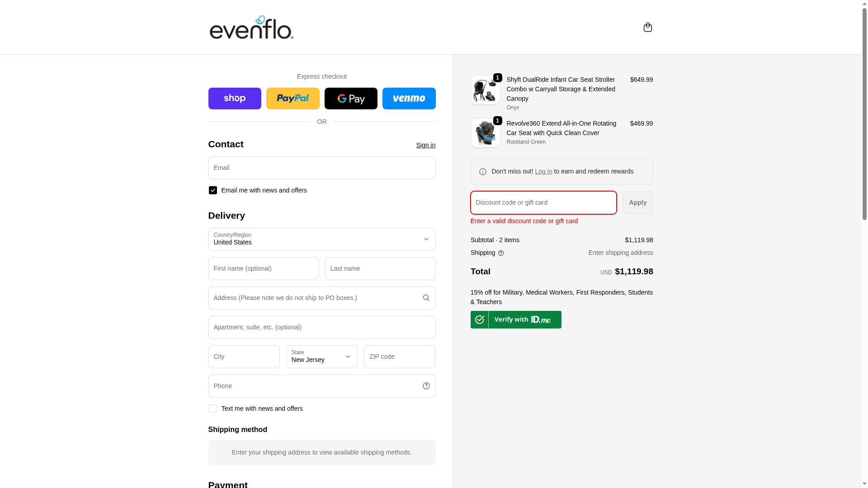Viewport: 868px width, 488px height.
Task: Click Log in to redeem rewards
Action: pyautogui.click(x=543, y=171)
